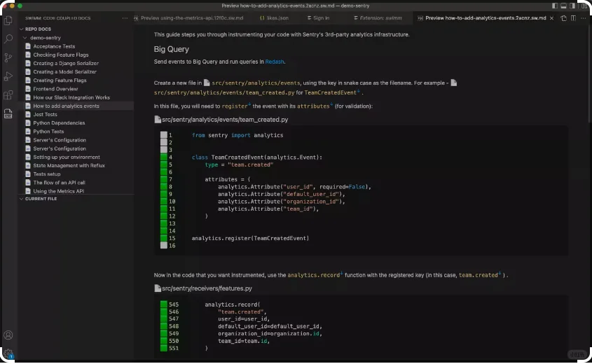Toggle the secondary side bar layout icon
Image resolution: width=592 pixels, height=364 pixels.
pyautogui.click(x=572, y=6)
